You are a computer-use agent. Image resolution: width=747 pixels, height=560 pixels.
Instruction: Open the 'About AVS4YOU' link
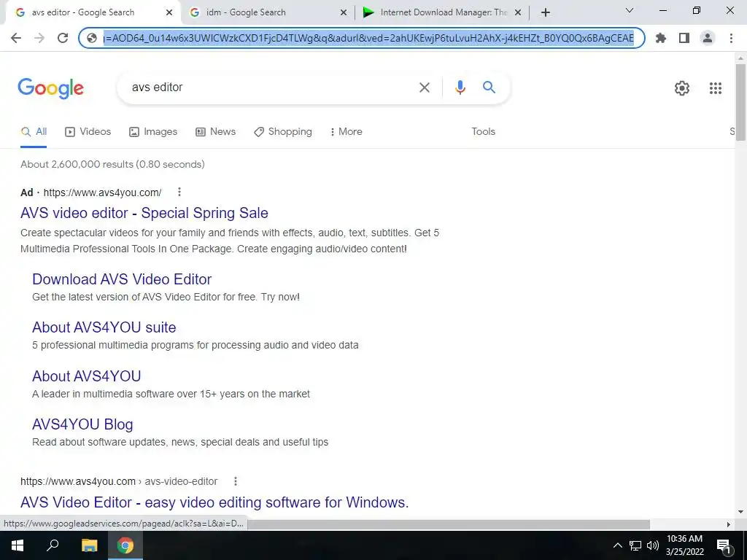click(86, 376)
